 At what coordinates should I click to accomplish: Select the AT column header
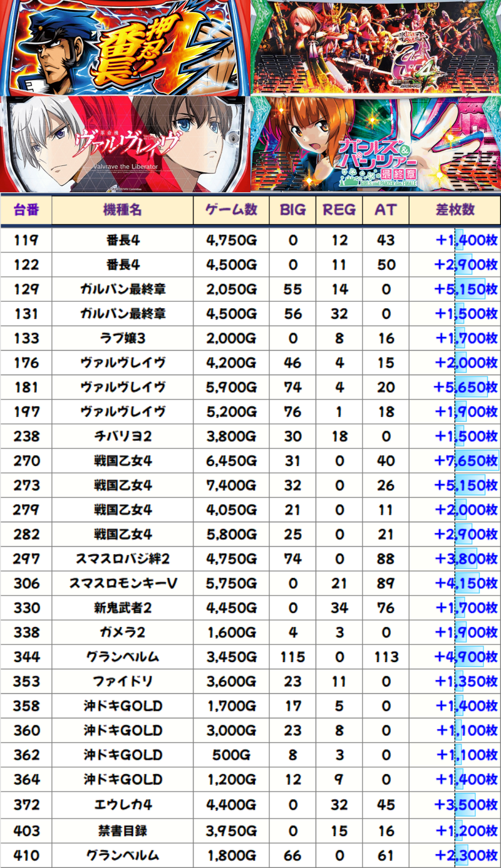pos(386,210)
